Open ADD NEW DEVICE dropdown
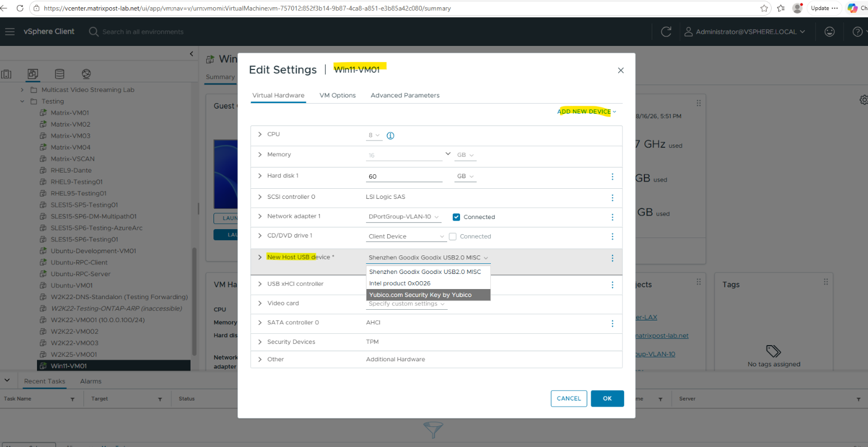 [587, 111]
